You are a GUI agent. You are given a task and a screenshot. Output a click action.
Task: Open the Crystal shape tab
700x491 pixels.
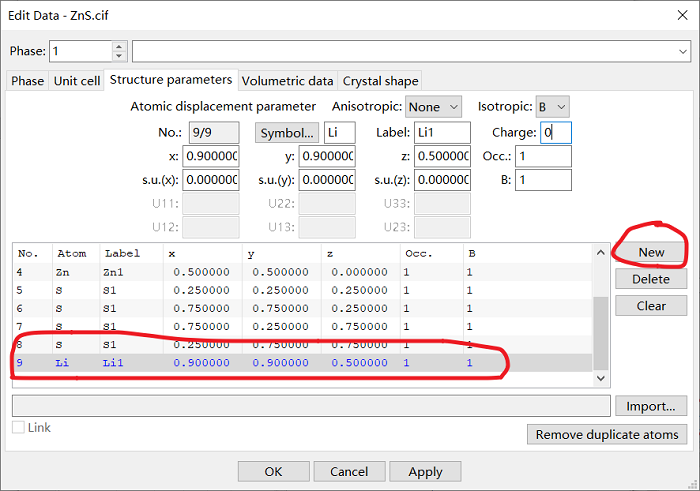pyautogui.click(x=380, y=81)
